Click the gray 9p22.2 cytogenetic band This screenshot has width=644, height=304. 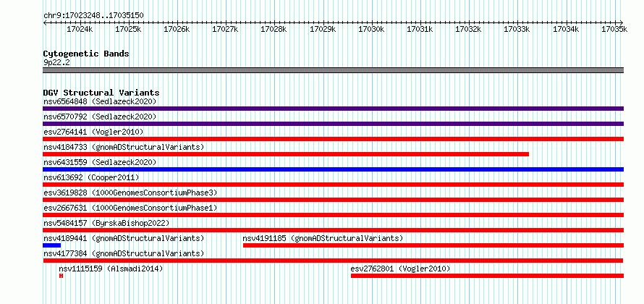333,70
